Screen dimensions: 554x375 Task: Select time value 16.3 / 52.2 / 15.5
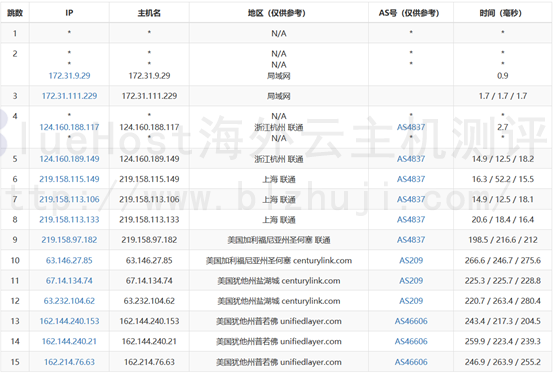click(x=502, y=179)
